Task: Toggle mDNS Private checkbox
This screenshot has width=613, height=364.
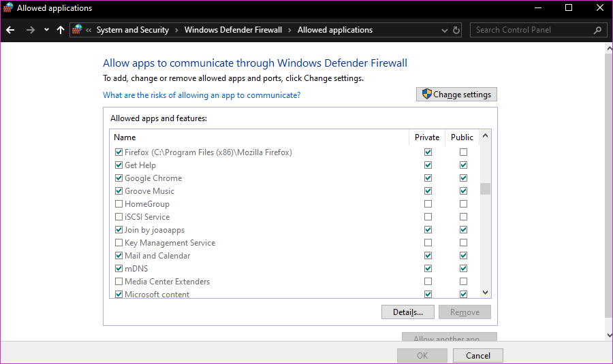Action: pos(428,268)
